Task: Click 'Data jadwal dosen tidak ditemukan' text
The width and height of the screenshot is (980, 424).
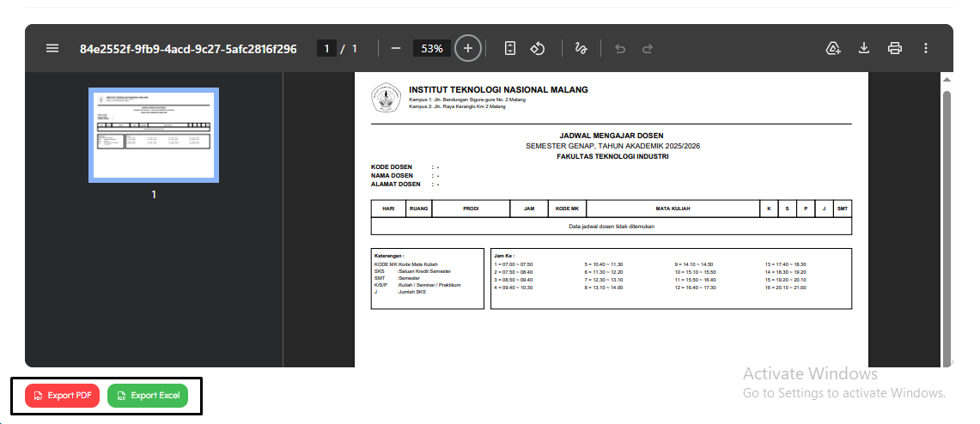Action: pos(612,226)
